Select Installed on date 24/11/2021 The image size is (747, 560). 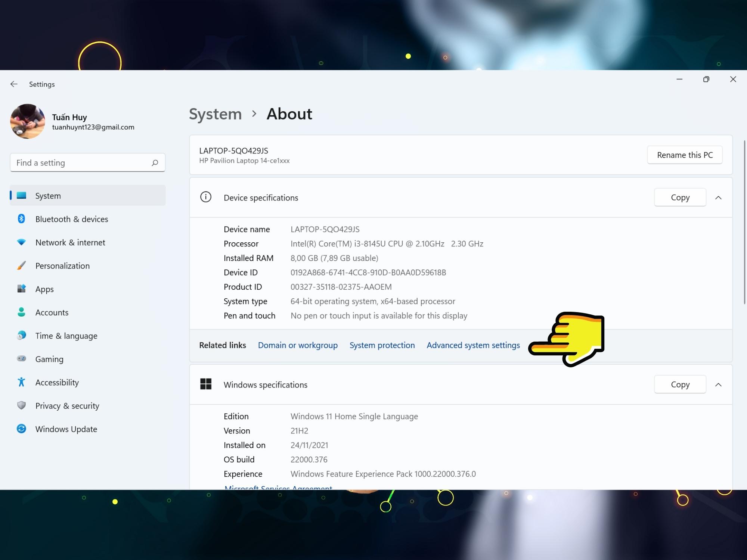point(309,445)
